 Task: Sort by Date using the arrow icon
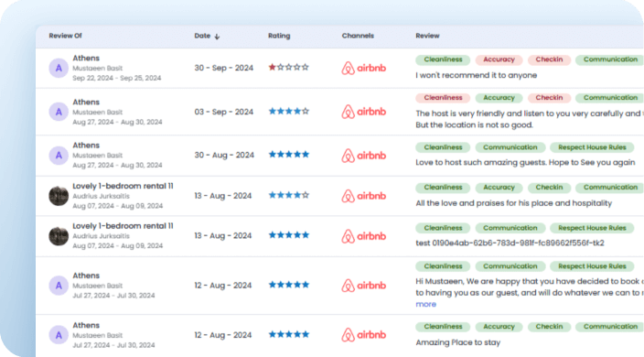[217, 37]
